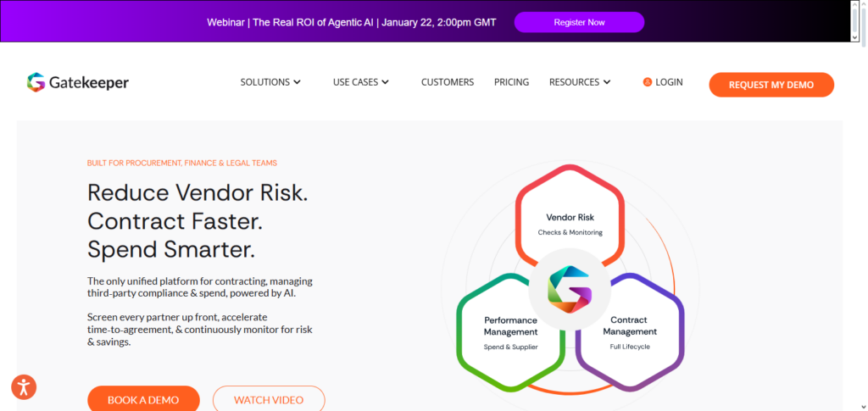Click the orange login user icon
The width and height of the screenshot is (868, 411).
tap(648, 82)
